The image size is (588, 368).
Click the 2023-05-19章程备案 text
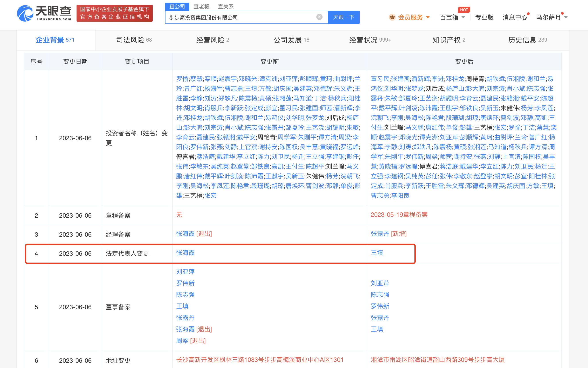pos(399,215)
